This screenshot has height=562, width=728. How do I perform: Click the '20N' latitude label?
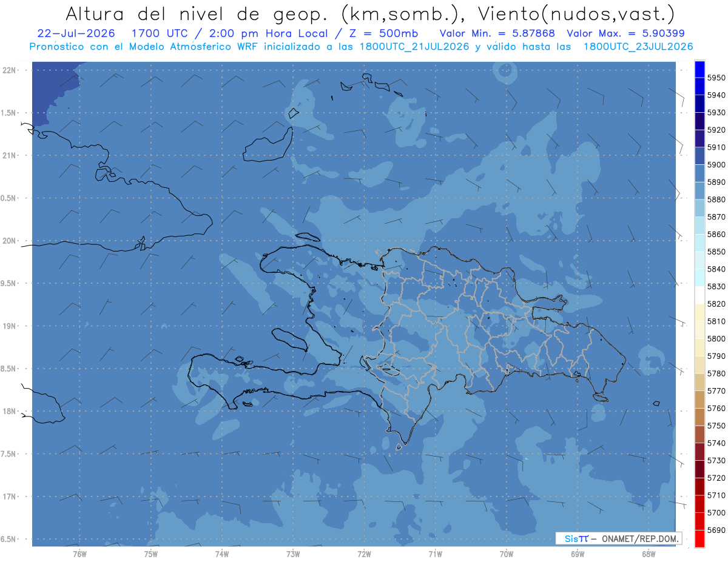tap(9, 241)
